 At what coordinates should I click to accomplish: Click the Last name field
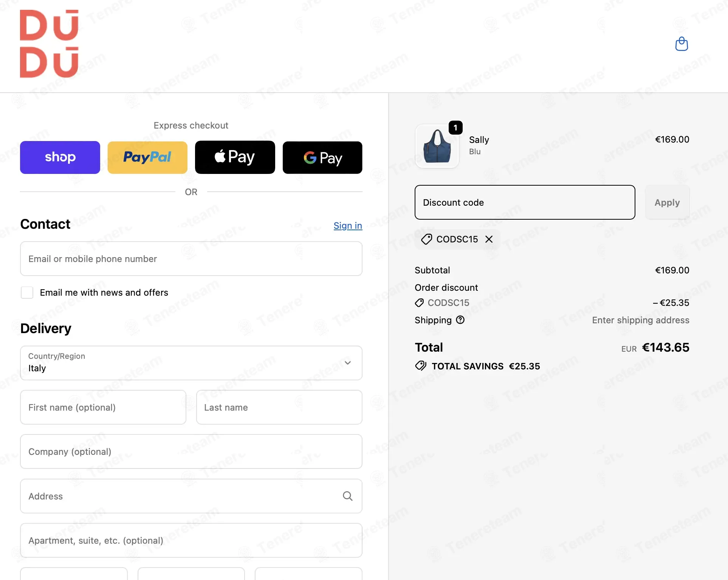279,407
